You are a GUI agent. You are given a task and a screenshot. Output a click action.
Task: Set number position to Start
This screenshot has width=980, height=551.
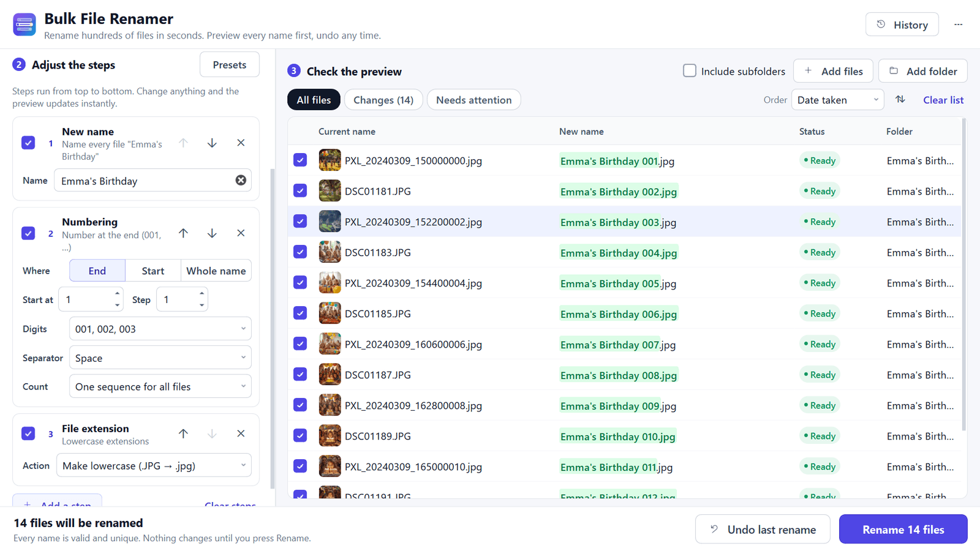(153, 271)
